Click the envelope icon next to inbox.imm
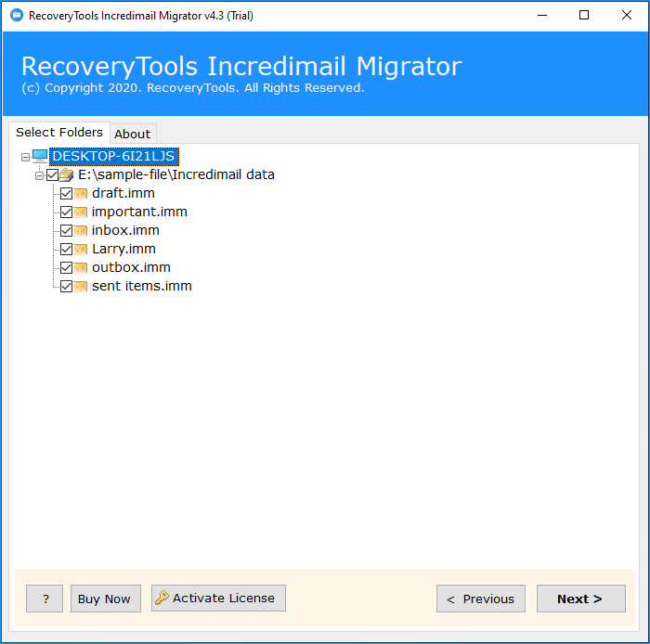 [81, 231]
